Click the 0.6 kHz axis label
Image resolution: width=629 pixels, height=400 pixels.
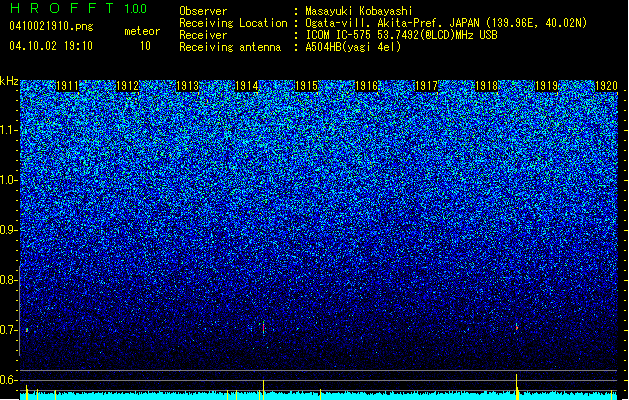[9, 380]
